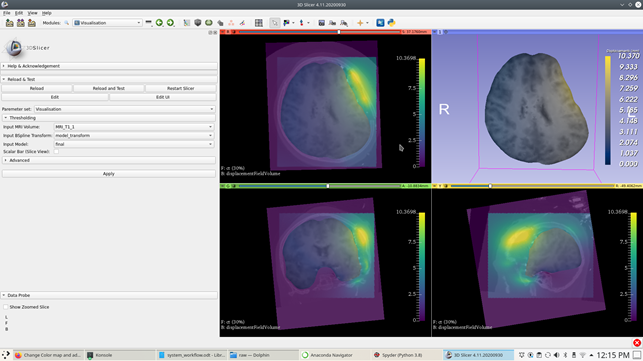Click the taskbar volume speaker icon
This screenshot has height=361, width=643.
point(556,355)
